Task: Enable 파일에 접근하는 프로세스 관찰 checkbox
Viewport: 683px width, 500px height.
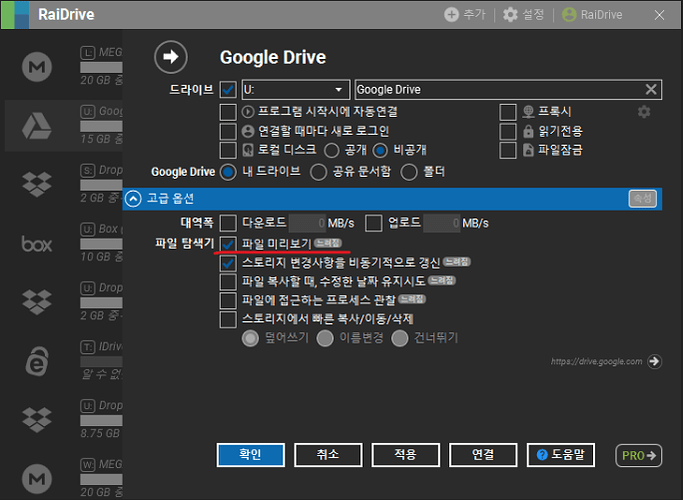Action: pos(228,300)
